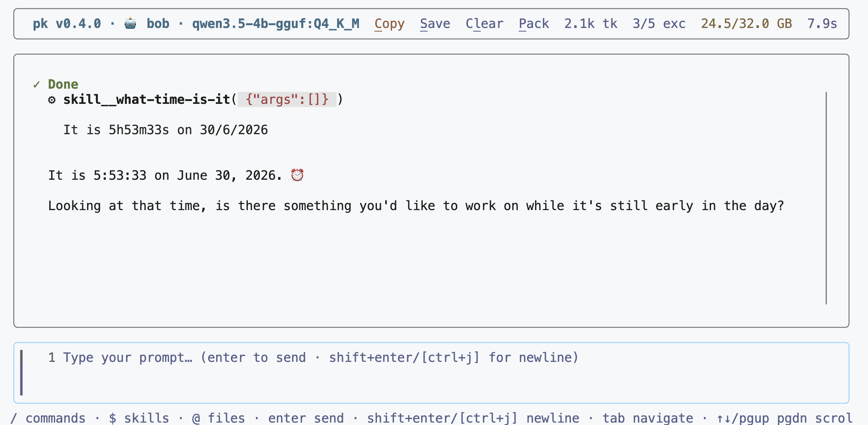Click the robot icon next to bob
Screen dimensions: 868x425
click(x=130, y=24)
